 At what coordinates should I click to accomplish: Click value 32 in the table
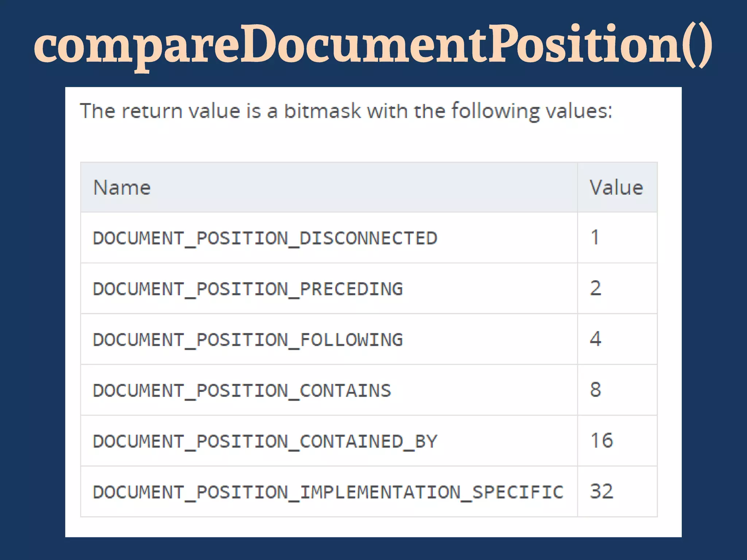pyautogui.click(x=602, y=491)
